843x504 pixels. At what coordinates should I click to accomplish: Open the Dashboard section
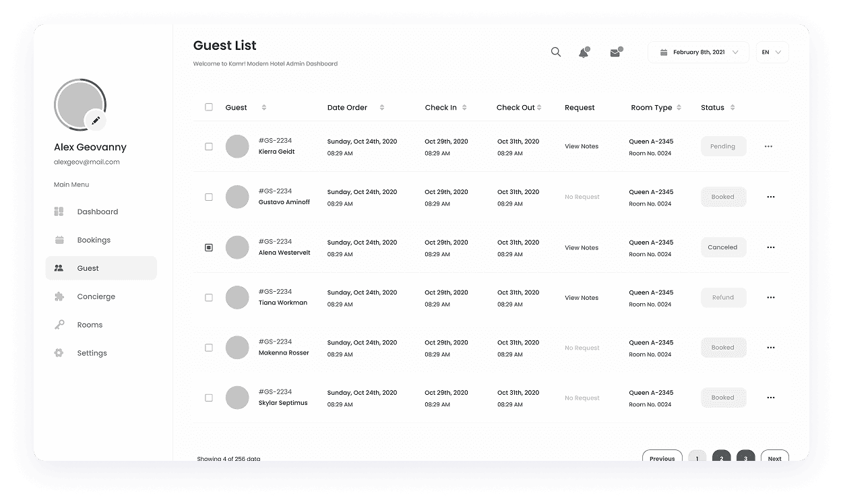pyautogui.click(x=97, y=211)
